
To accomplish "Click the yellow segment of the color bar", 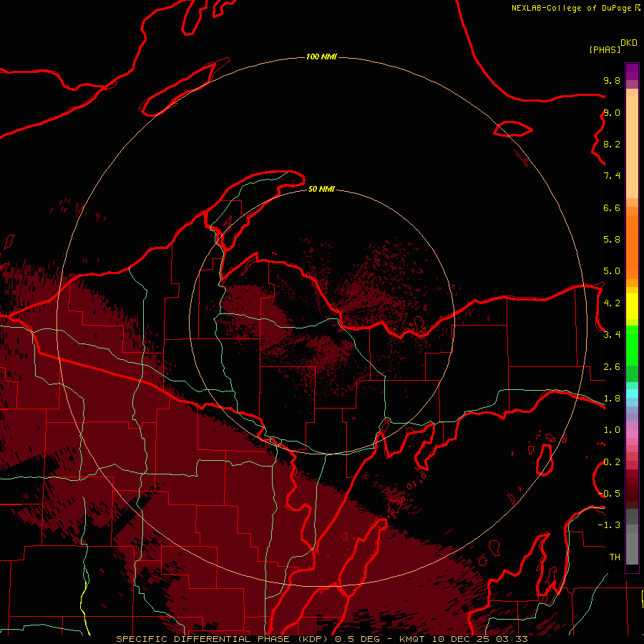I will 632,306.
